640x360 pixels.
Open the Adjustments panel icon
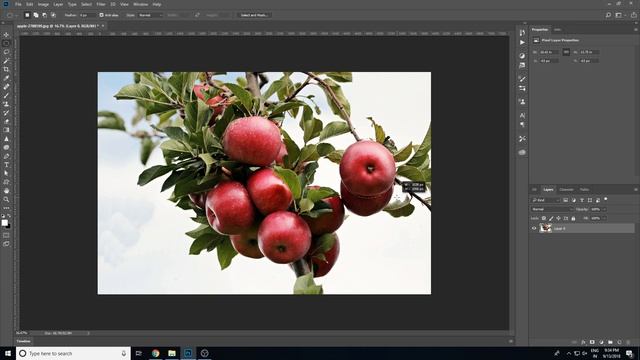click(x=522, y=56)
